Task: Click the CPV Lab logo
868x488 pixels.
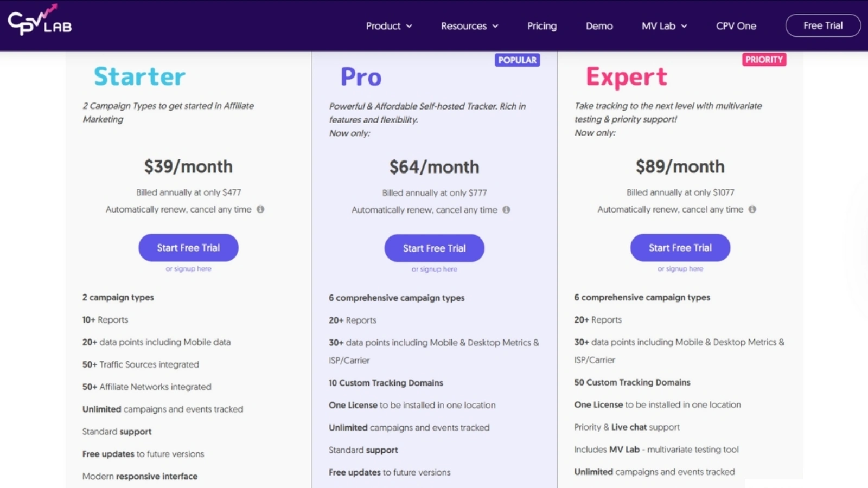Action: tap(38, 24)
